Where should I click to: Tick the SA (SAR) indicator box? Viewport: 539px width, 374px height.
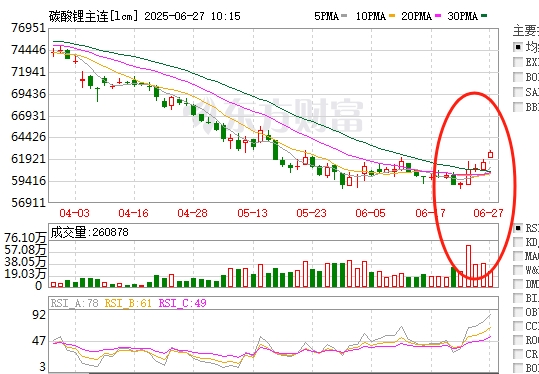[x=518, y=92]
